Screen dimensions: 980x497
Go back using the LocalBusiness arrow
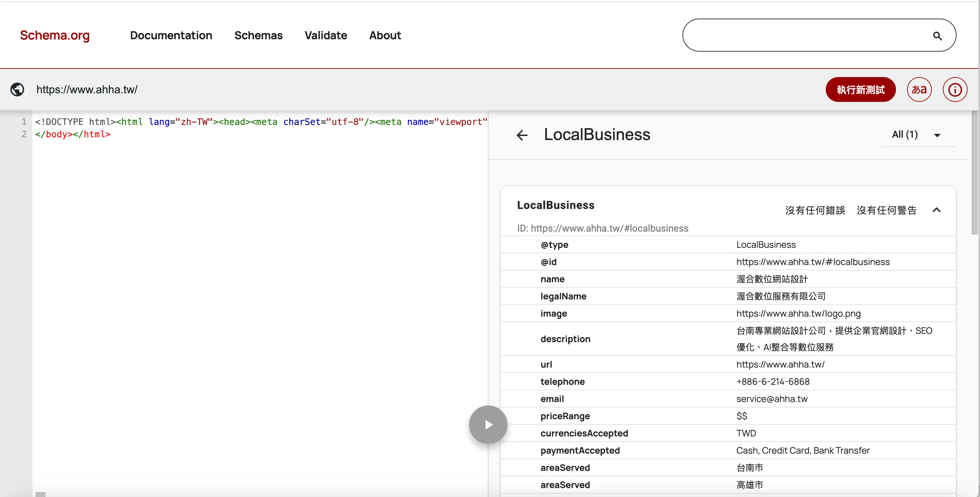522,135
